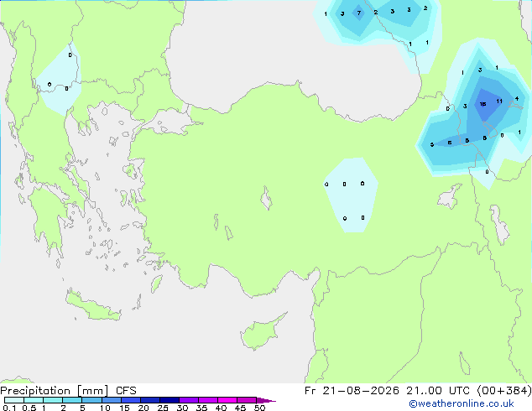The width and height of the screenshot is (532, 411).
Task: Click the 'Precipitation [mm] CFS' title text
Action: pyautogui.click(x=68, y=391)
